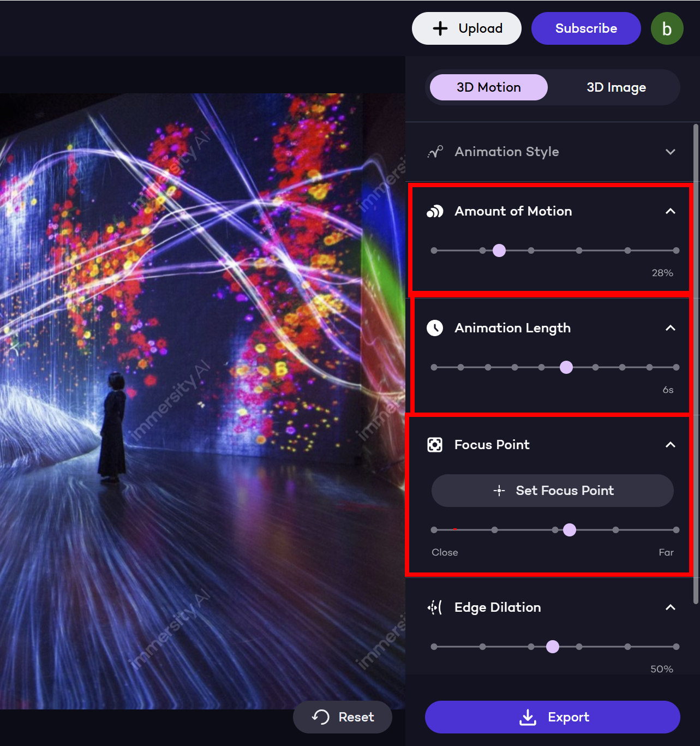The image size is (700, 746).
Task: Collapse the Edge Dilation section
Action: pyautogui.click(x=671, y=607)
